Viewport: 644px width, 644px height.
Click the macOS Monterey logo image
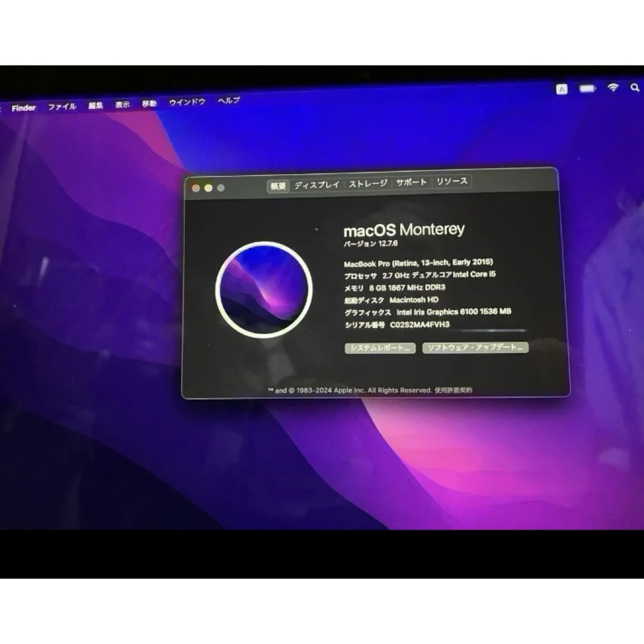[264, 290]
